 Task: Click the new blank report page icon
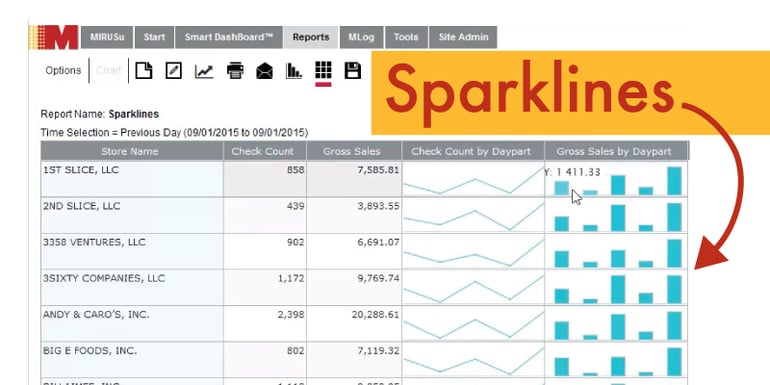pos(143,71)
